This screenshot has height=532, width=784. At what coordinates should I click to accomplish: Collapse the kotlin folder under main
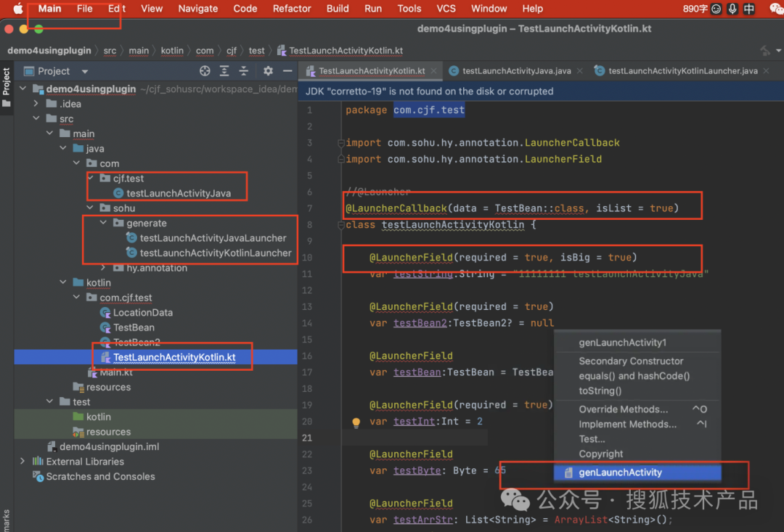63,282
